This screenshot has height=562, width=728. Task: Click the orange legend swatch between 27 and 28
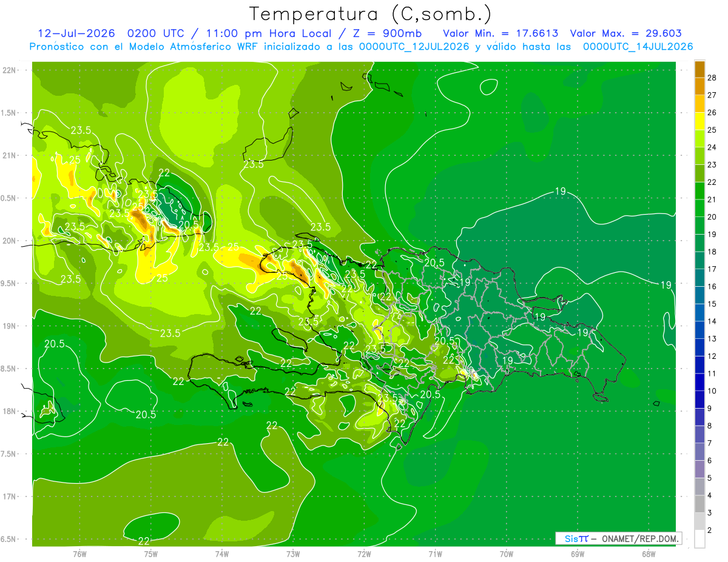click(699, 86)
